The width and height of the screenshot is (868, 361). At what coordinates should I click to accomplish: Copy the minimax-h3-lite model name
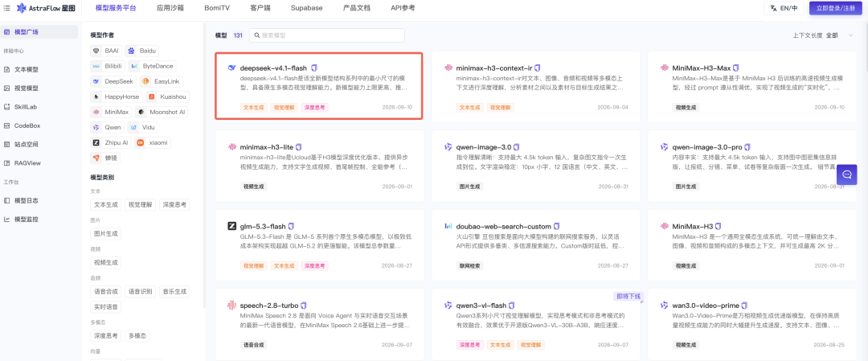click(x=299, y=146)
